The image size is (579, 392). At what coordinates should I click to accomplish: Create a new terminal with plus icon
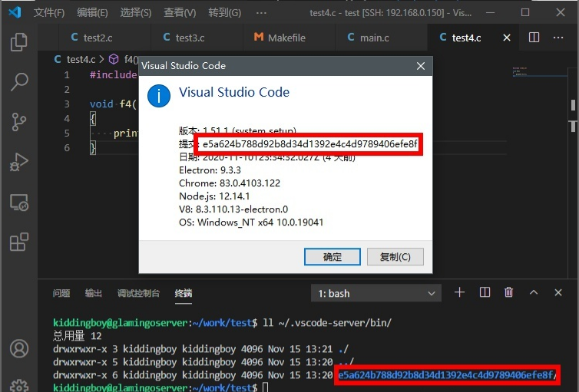pos(459,292)
